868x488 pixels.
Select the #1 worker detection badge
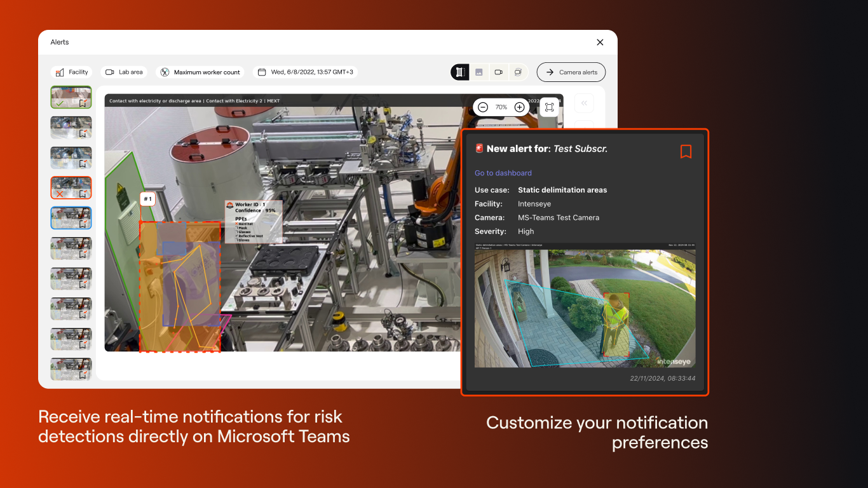click(x=147, y=199)
